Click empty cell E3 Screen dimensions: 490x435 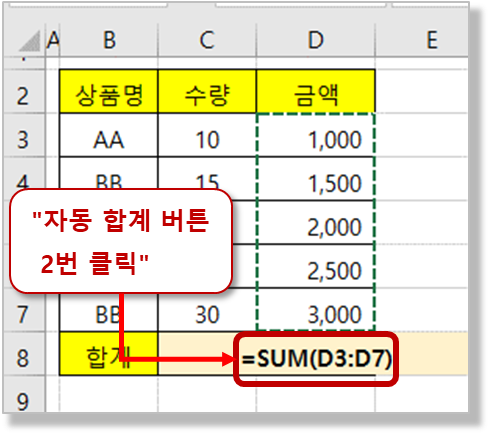coord(422,135)
